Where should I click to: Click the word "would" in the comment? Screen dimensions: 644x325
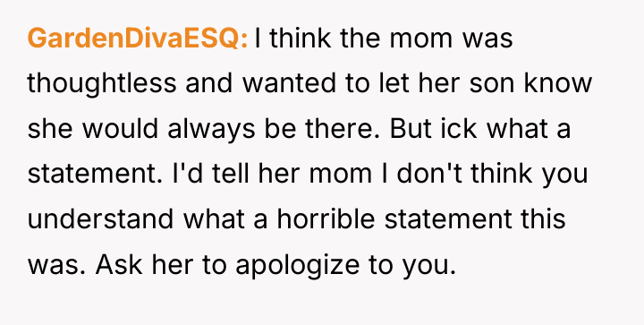pyautogui.click(x=121, y=129)
